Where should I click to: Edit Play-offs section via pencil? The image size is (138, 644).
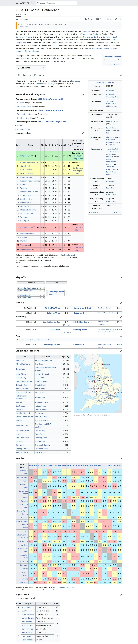(121, 277)
